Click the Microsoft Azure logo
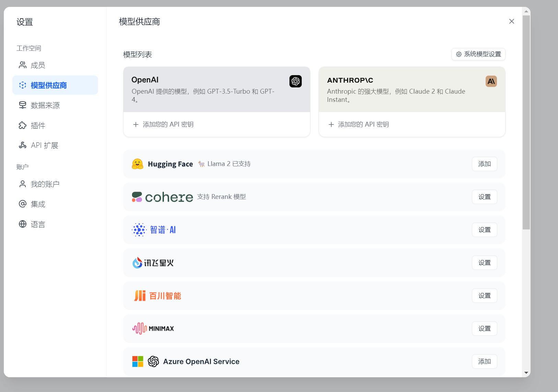Viewport: 558px width, 392px height. (x=138, y=361)
